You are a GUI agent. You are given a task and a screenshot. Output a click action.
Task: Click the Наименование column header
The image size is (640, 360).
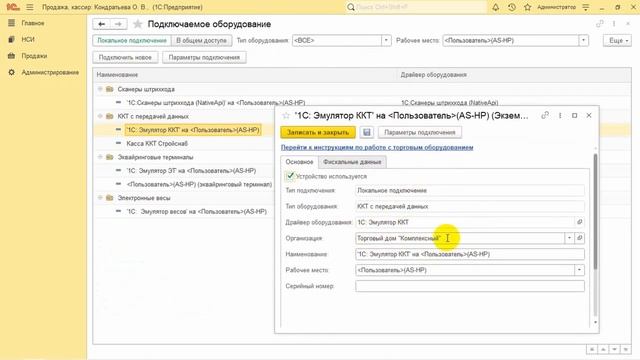coord(117,75)
